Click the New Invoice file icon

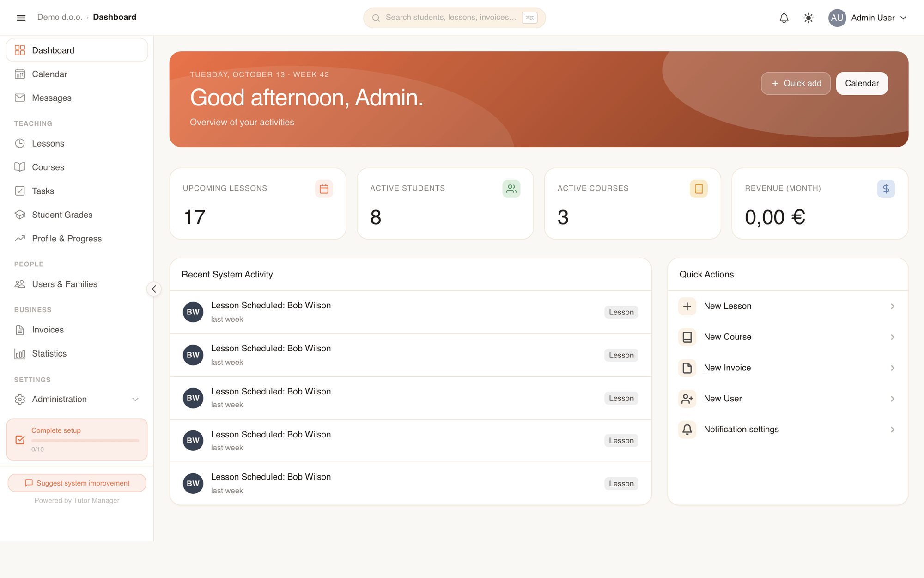(x=687, y=368)
